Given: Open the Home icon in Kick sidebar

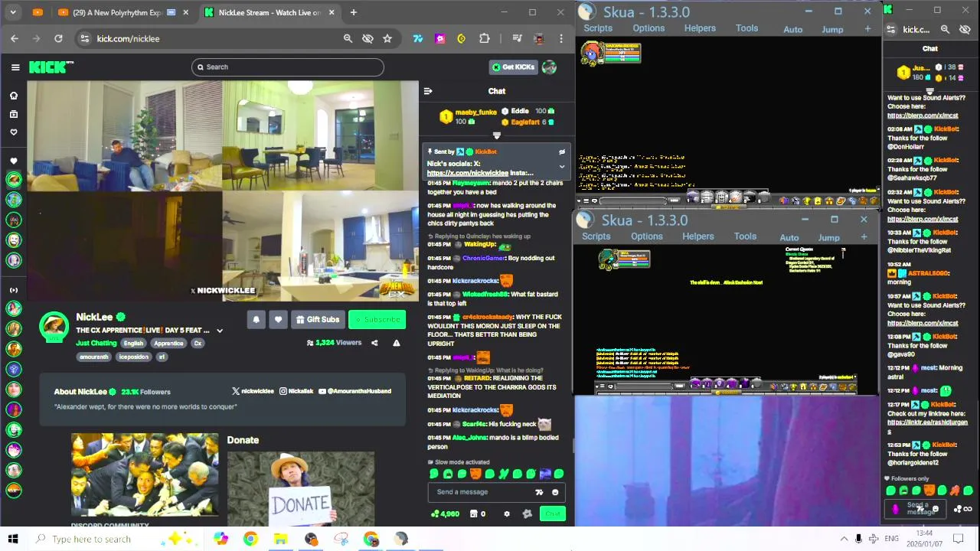Looking at the screenshot, I should pyautogui.click(x=13, y=96).
